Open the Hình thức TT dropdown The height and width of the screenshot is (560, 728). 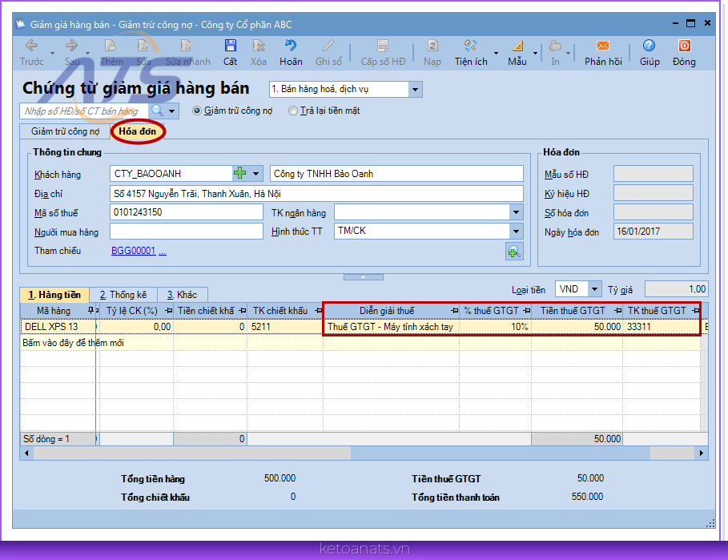(516, 231)
